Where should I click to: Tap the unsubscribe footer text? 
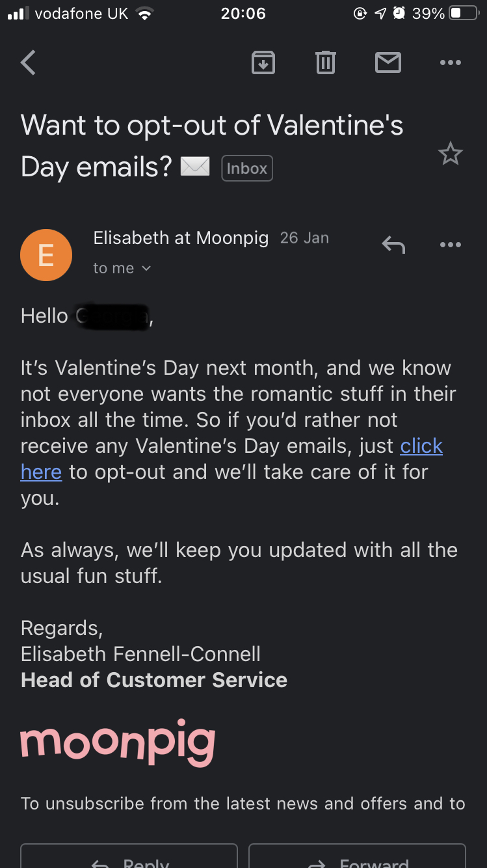[243, 804]
